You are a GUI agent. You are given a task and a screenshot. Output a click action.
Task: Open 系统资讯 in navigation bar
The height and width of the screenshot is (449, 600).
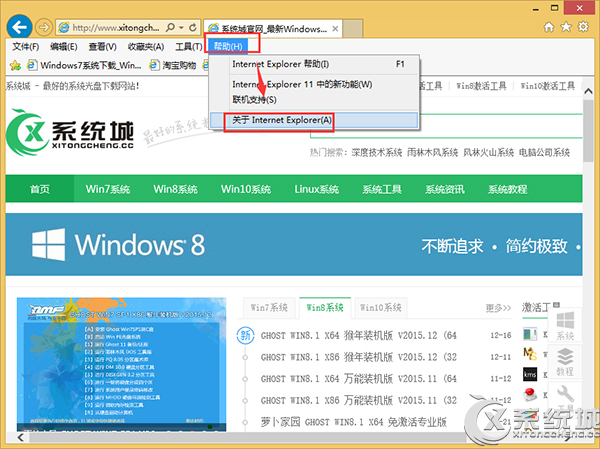coord(445,189)
